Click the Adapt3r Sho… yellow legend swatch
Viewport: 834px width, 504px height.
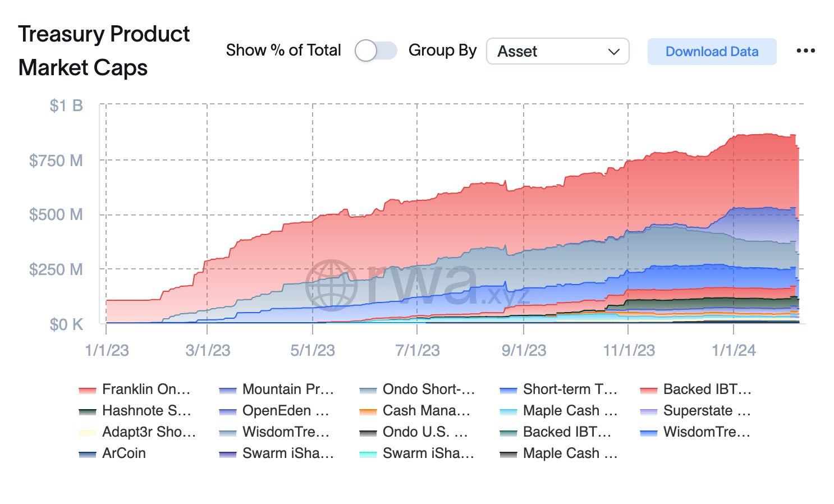[x=88, y=433]
